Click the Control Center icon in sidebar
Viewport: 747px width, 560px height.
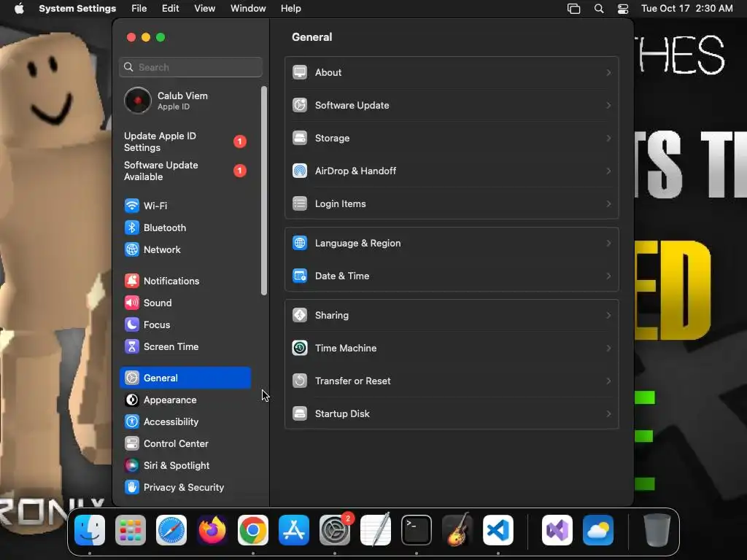132,444
